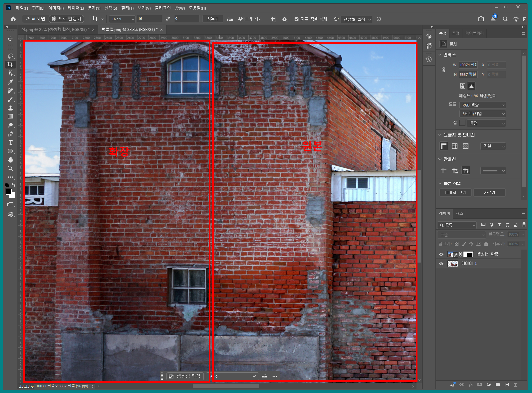Select the Hand tool
This screenshot has height=393, width=532.
(x=10, y=160)
